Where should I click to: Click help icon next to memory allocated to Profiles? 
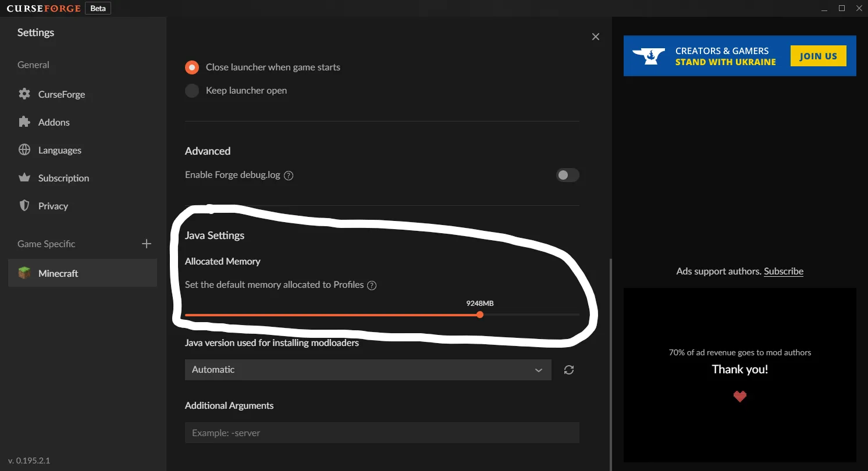(x=372, y=286)
